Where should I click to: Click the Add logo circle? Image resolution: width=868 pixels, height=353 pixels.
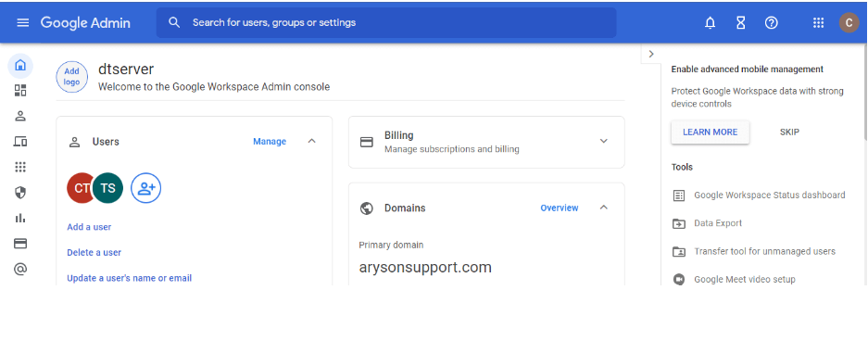(x=72, y=77)
